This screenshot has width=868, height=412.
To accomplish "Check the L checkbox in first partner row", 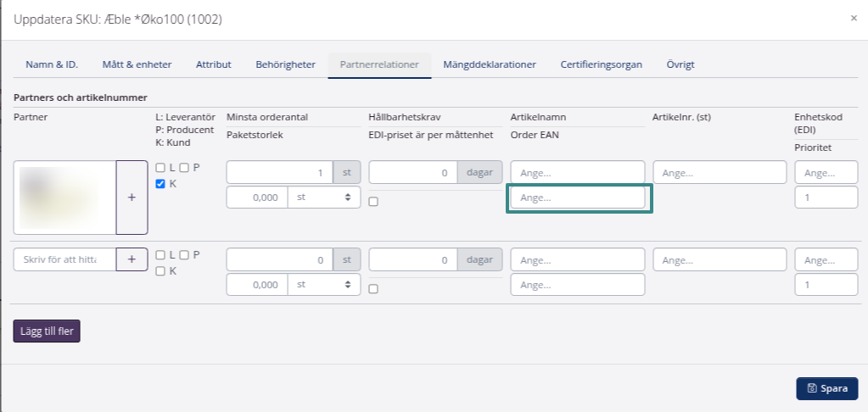I will pos(160,168).
